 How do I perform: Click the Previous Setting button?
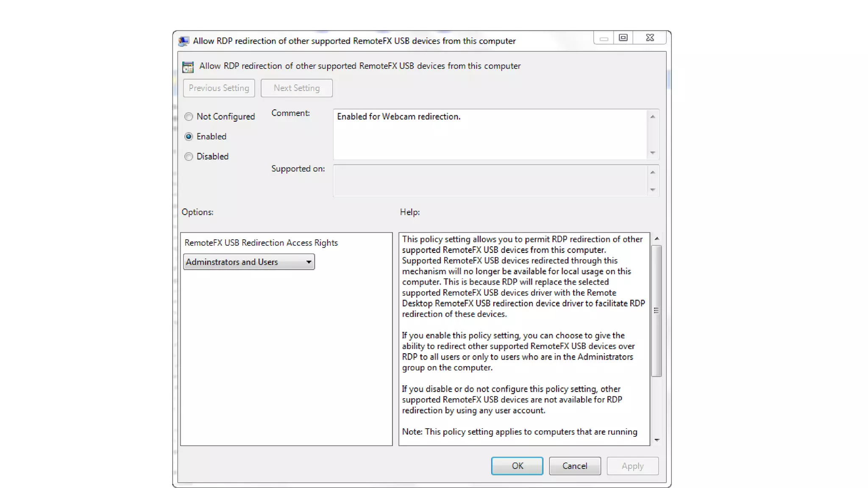point(219,88)
